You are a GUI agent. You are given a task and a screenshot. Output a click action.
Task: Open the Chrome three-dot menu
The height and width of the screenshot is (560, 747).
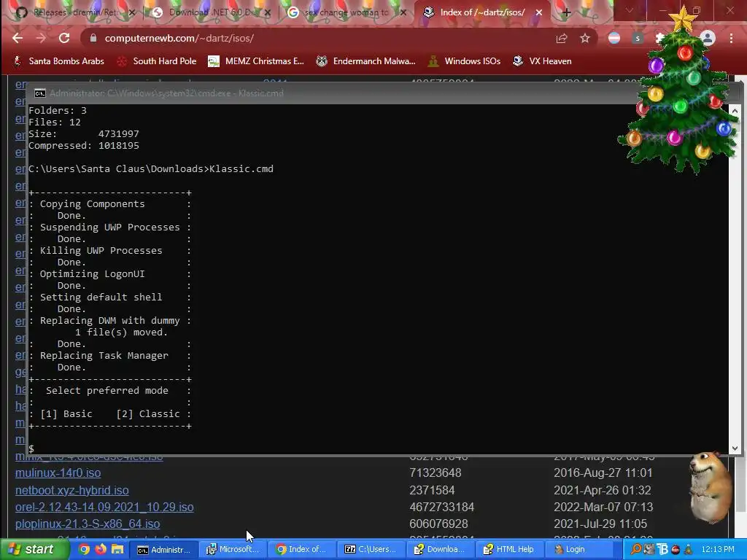click(731, 38)
